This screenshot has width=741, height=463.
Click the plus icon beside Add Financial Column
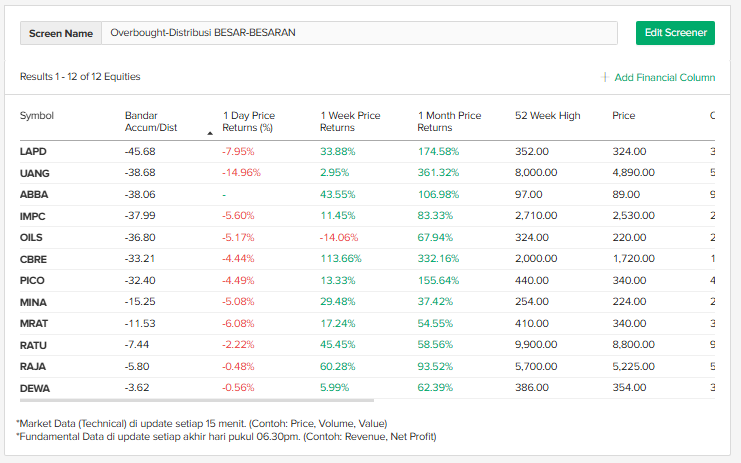pyautogui.click(x=605, y=77)
